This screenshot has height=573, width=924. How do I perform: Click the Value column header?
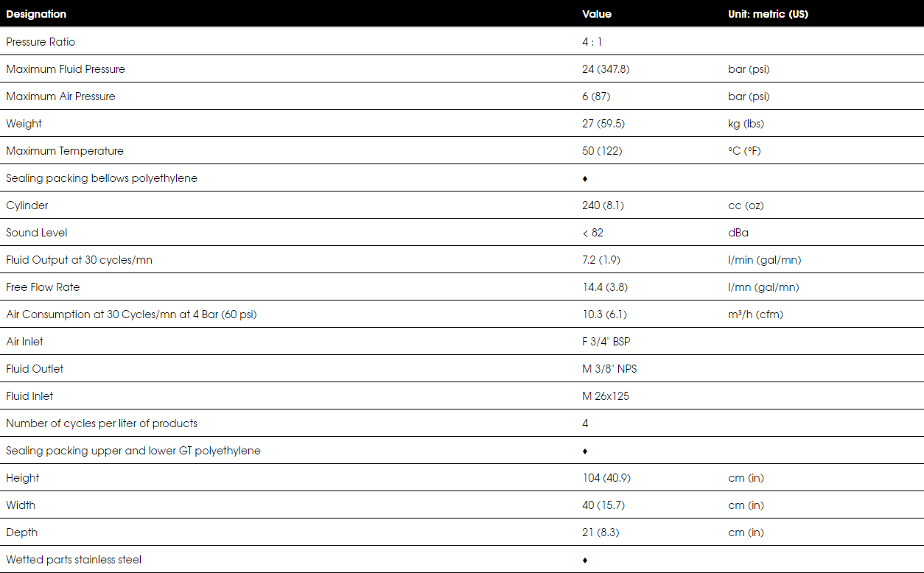click(597, 14)
